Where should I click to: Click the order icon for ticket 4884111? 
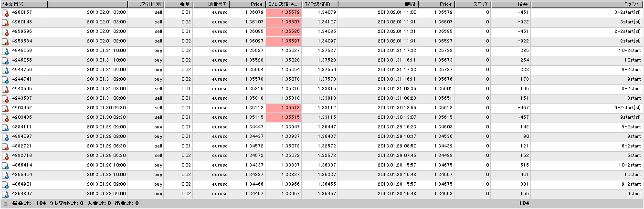[x=5, y=127]
